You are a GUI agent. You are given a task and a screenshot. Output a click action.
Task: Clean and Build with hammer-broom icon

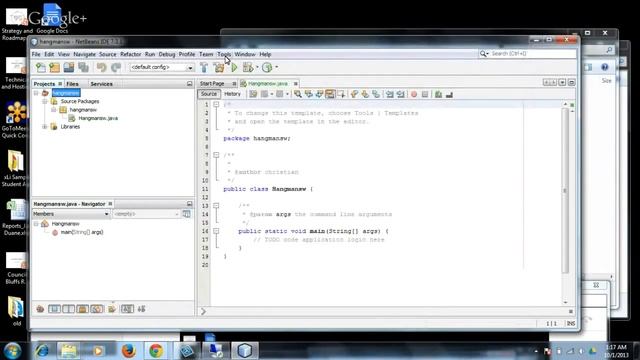pos(219,67)
